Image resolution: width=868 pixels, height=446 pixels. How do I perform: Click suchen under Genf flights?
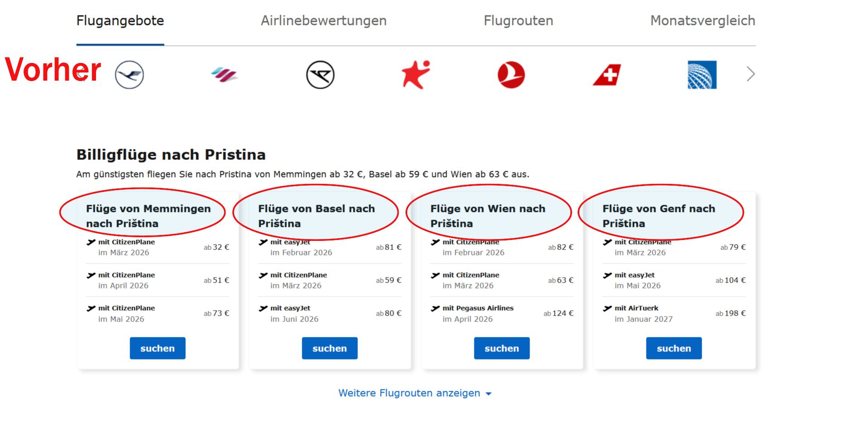(674, 348)
